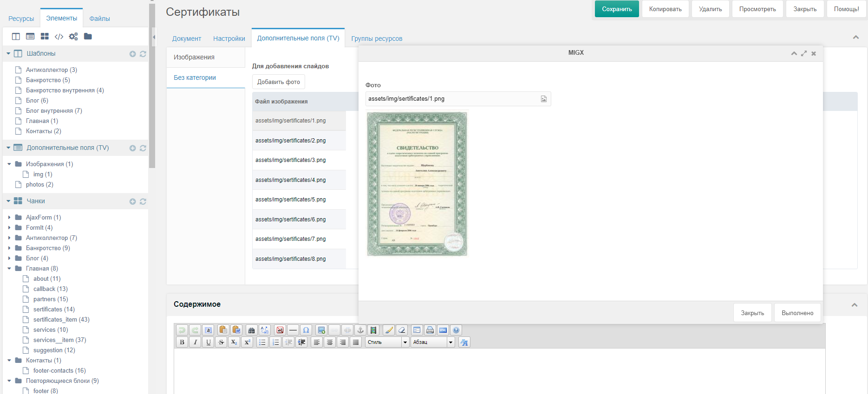868x394 pixels.
Task: Switch to the Файлы tab
Action: click(x=99, y=19)
